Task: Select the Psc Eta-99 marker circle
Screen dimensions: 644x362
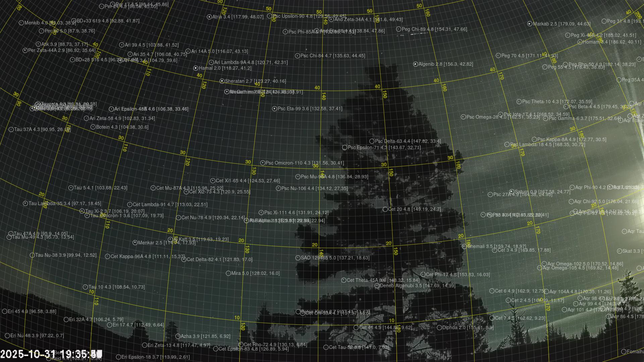Action: coord(274,109)
